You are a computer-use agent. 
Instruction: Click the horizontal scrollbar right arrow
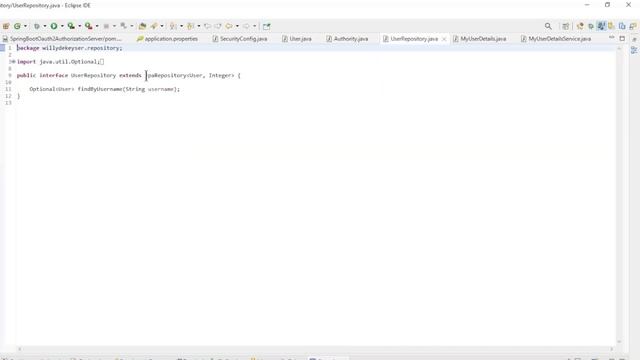(611, 349)
